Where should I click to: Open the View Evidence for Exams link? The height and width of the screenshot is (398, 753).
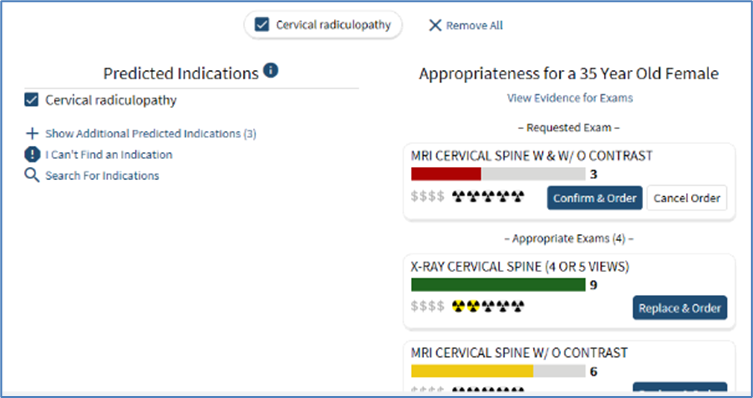point(570,98)
